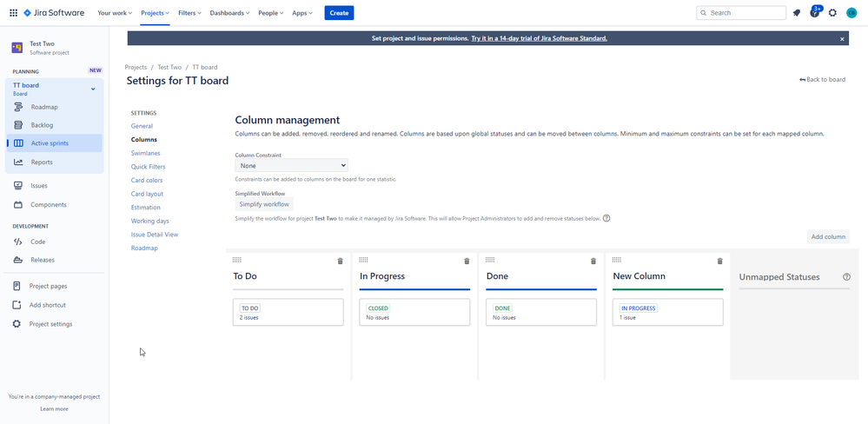
Task: Grab the New Column drag handle
Action: coord(617,260)
